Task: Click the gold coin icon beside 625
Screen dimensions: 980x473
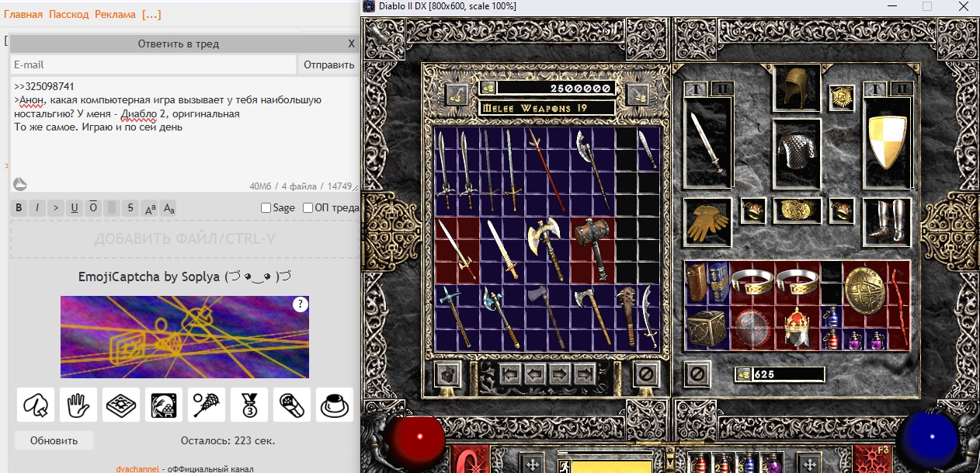Action: click(x=745, y=374)
